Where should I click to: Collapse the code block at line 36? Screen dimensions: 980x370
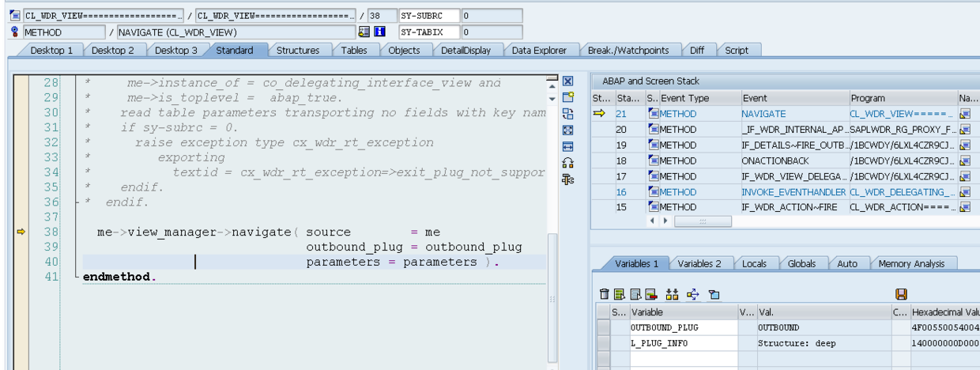click(x=77, y=202)
